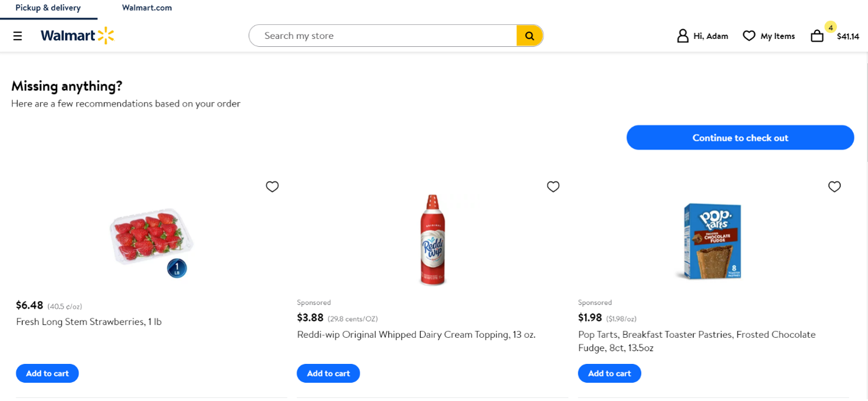Screen dimensions: 868x401
Task: Switch to the Walmart.com tab
Action: pos(146,9)
